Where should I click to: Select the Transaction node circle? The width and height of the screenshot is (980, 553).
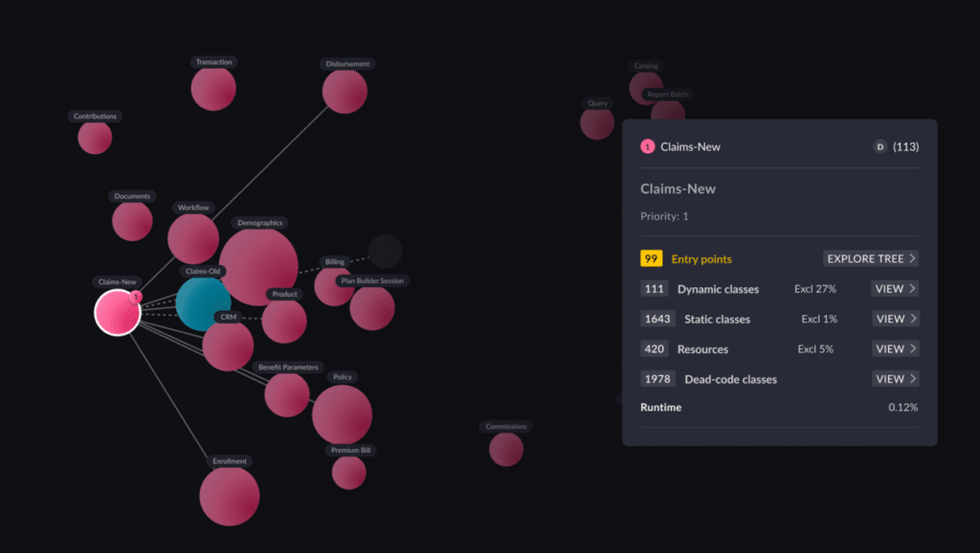click(213, 89)
